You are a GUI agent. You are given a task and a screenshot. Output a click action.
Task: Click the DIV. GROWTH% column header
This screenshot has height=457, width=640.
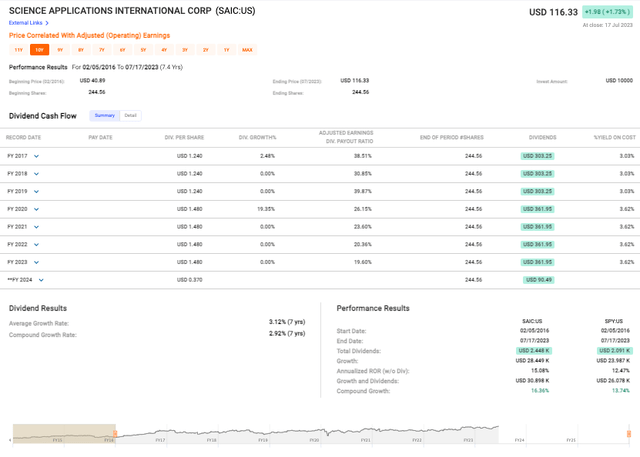click(x=258, y=138)
